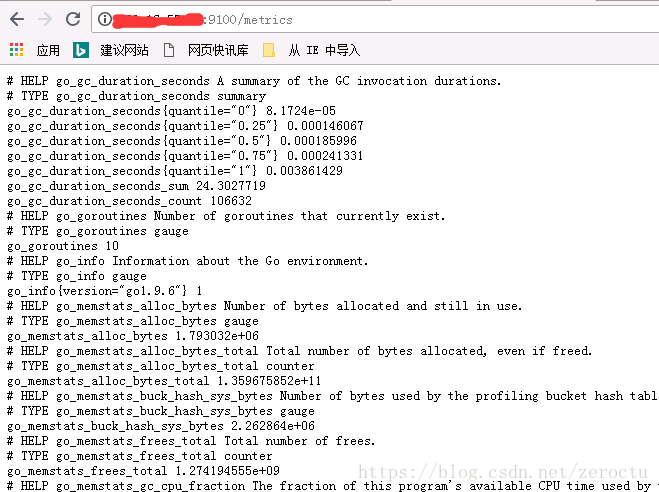Click the quantile="0.75" value 0.000241331
The width and height of the screenshot is (659, 492).
325,156
